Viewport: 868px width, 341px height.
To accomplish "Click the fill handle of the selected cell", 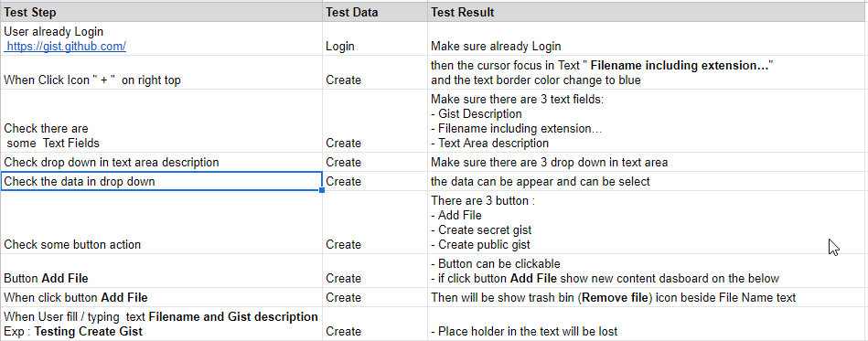I will [x=322, y=190].
